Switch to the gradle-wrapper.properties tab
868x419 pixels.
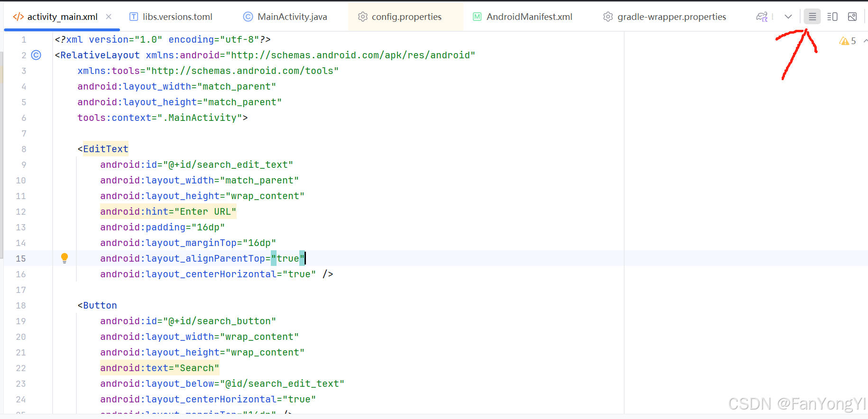(x=665, y=17)
